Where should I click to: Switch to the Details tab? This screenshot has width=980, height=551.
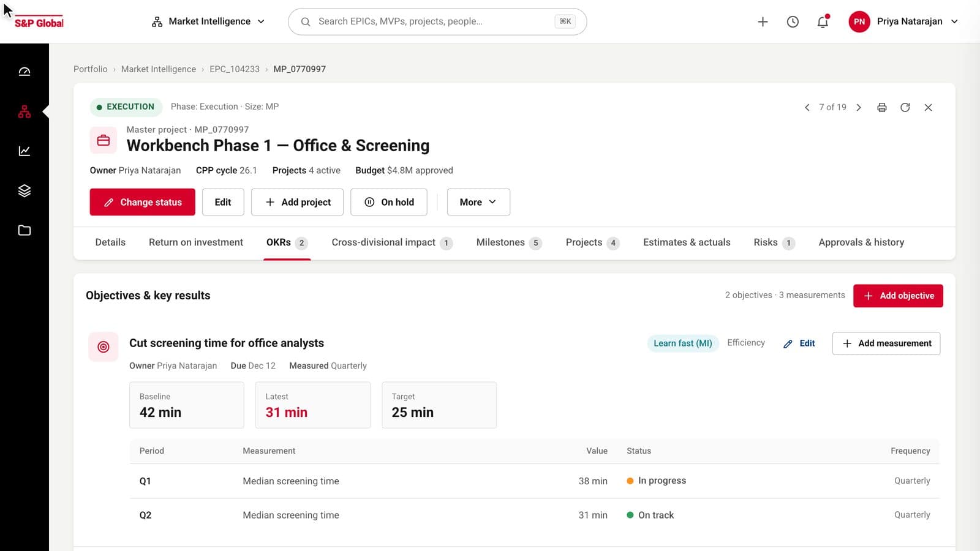coord(110,242)
